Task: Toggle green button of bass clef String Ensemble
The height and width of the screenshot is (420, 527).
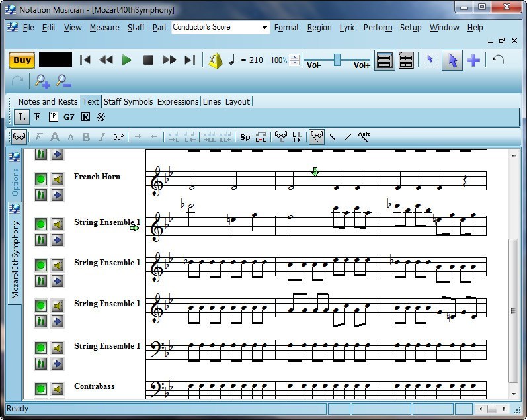Action: tap(41, 348)
